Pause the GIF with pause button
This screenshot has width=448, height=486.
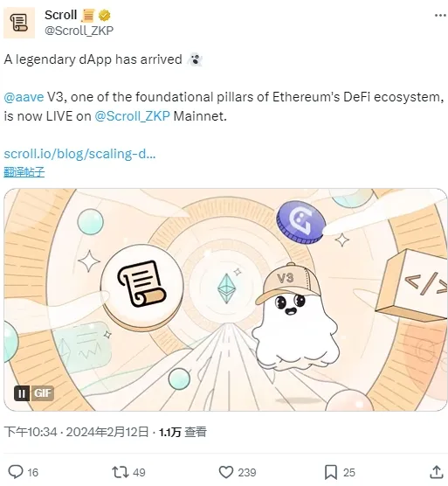point(22,393)
